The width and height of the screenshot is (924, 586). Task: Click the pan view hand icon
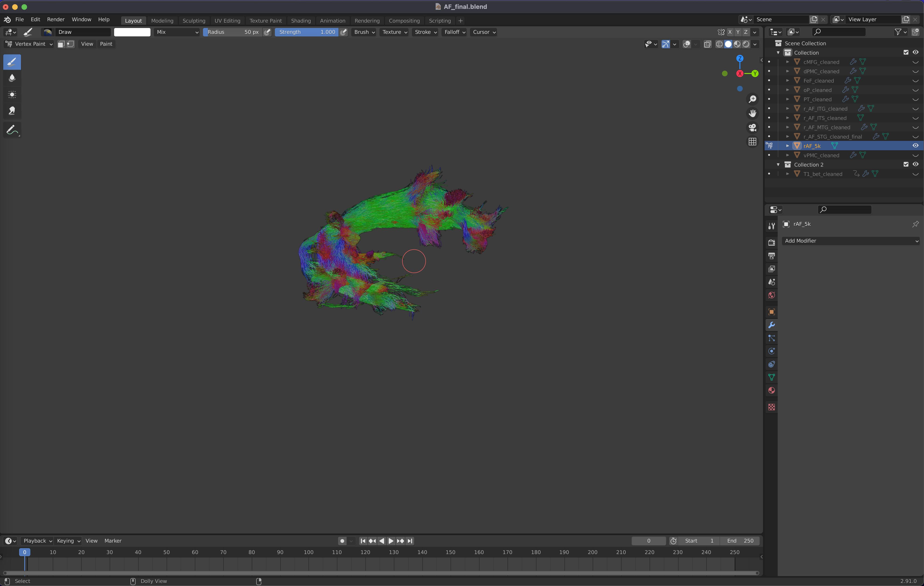tap(752, 113)
